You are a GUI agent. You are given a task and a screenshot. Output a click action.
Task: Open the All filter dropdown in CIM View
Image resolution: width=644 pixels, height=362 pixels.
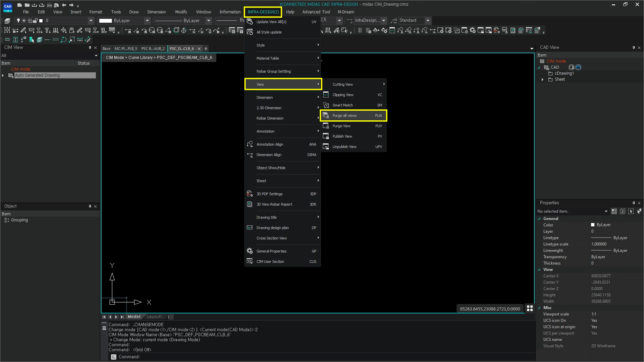click(x=96, y=56)
